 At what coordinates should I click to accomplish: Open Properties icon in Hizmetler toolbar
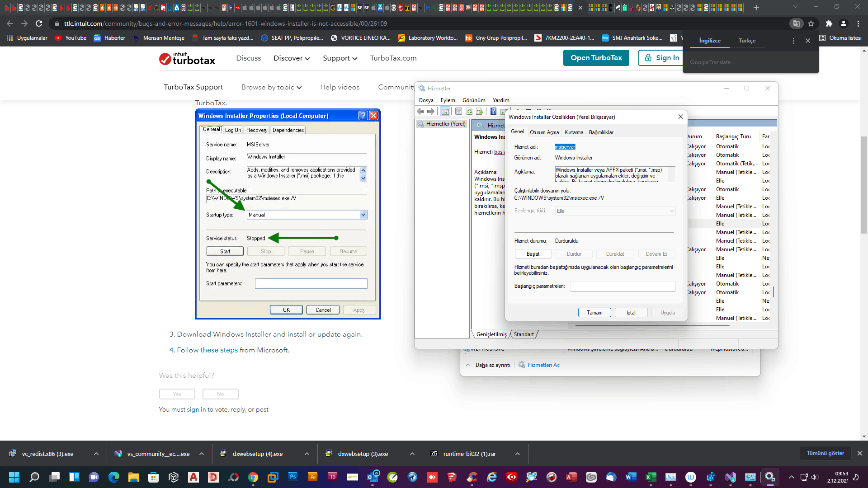coord(458,111)
